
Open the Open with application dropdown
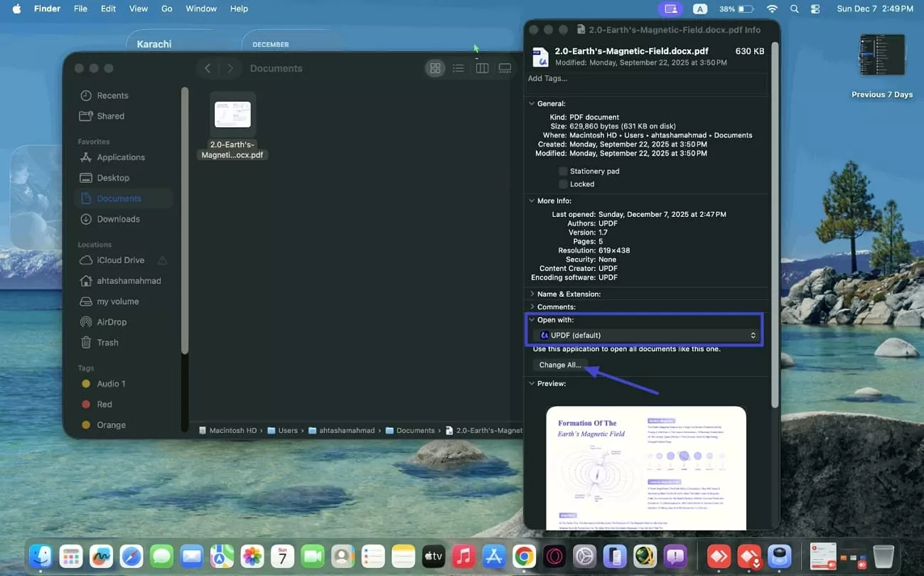click(644, 334)
